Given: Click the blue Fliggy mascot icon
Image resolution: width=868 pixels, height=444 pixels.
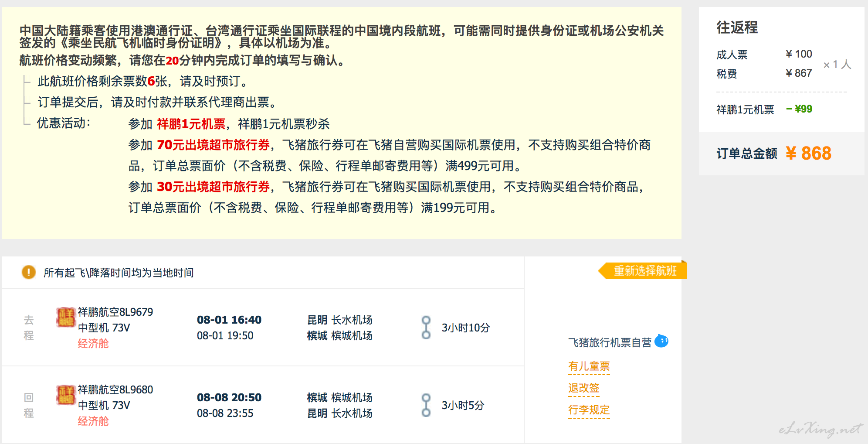Looking at the screenshot, I should click(x=661, y=341).
